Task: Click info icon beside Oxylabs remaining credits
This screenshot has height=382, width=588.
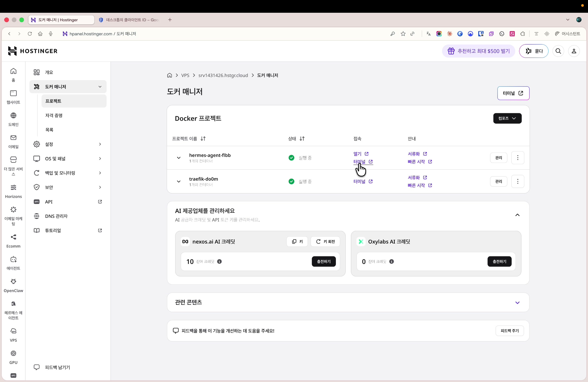Action: [392, 262]
